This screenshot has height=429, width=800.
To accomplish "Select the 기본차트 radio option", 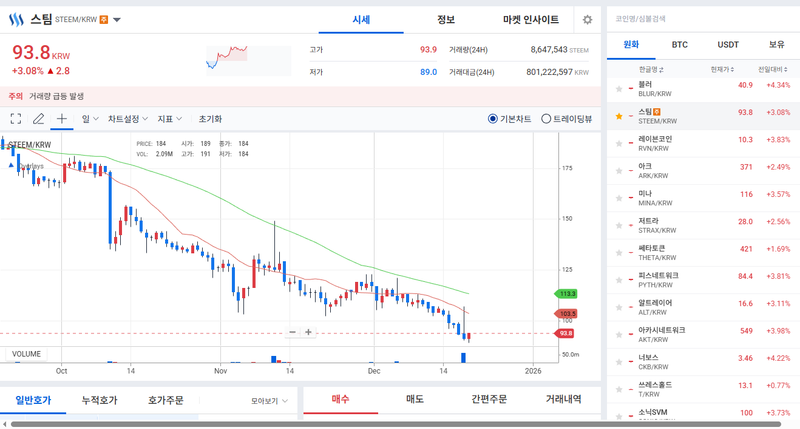I will tap(493, 119).
